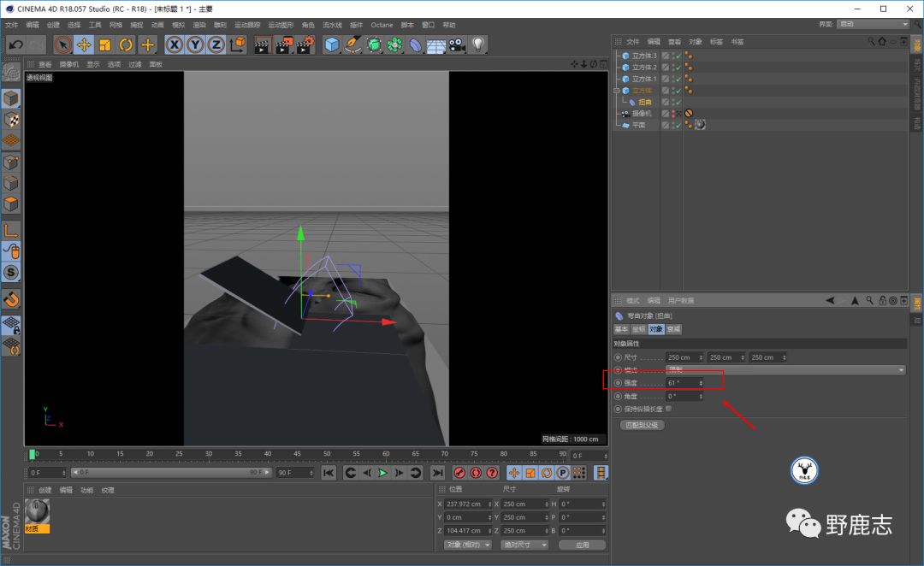Click the 应用 button in coordinates panel
The image size is (924, 566).
(582, 545)
